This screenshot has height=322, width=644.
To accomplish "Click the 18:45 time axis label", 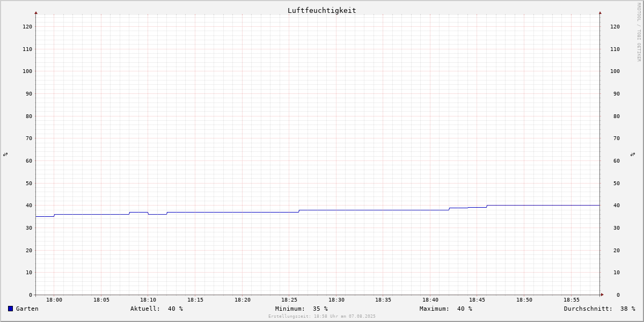I will [478, 299].
